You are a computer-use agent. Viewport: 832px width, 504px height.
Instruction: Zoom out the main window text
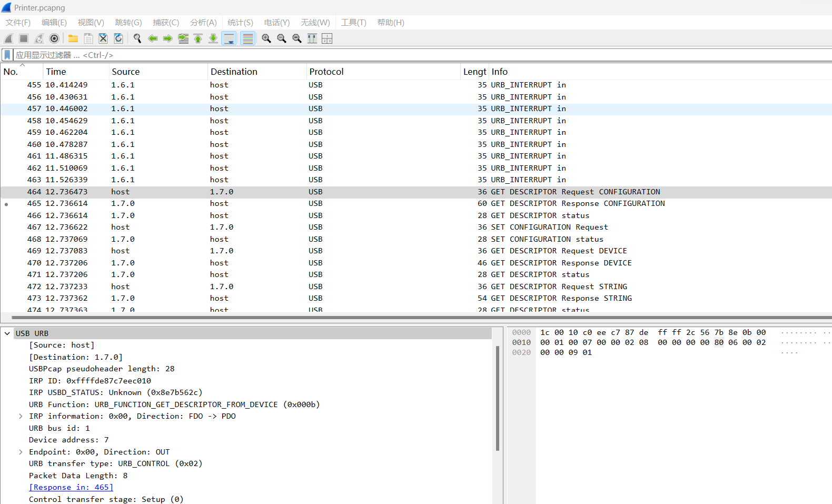click(x=282, y=38)
